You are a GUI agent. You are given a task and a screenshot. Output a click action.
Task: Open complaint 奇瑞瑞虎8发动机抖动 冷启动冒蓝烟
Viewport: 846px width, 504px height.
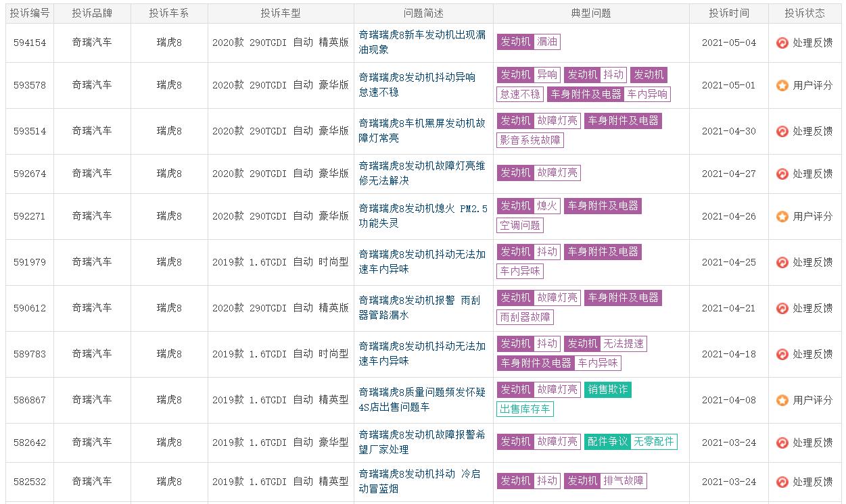coord(419,481)
